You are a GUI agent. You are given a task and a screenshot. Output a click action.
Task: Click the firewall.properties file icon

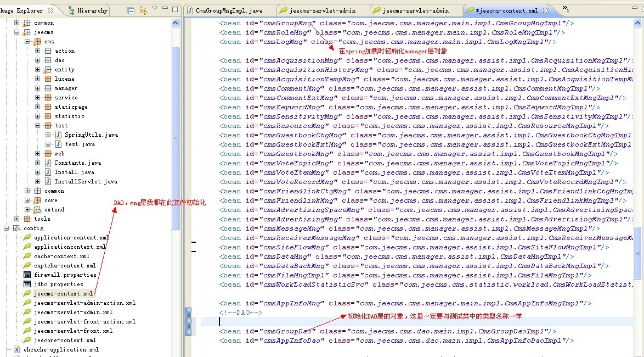coord(27,275)
